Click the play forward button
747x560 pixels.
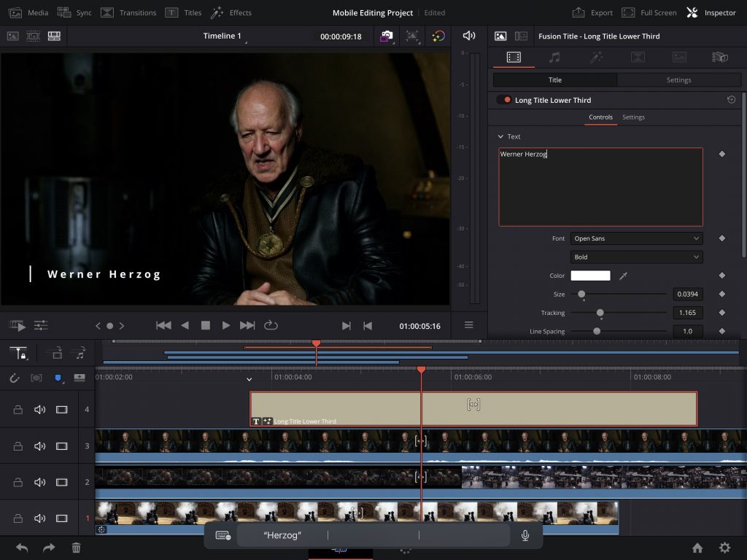(x=226, y=325)
